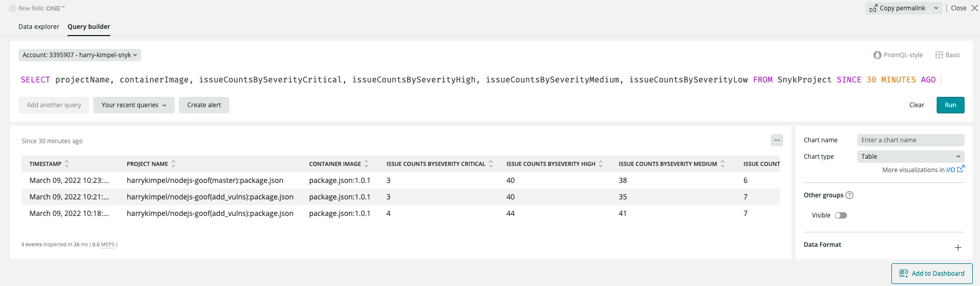Select March 09, 2022 10:21 timestamp cell
980x286 pixels.
click(x=69, y=197)
